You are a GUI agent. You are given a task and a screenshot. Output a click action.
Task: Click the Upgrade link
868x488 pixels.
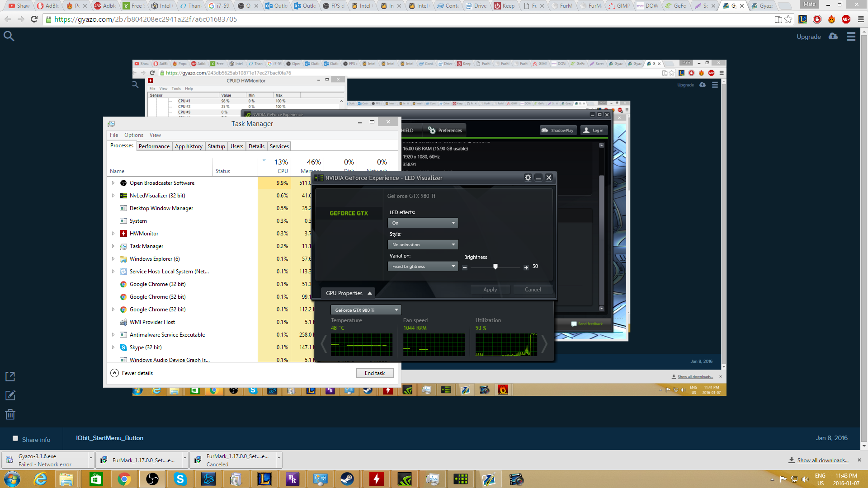point(808,37)
